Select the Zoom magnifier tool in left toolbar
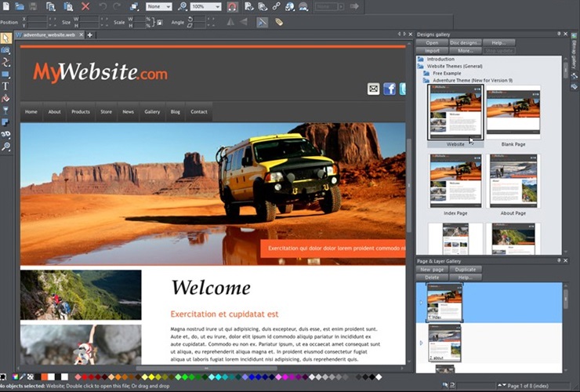 pyautogui.click(x=5, y=147)
